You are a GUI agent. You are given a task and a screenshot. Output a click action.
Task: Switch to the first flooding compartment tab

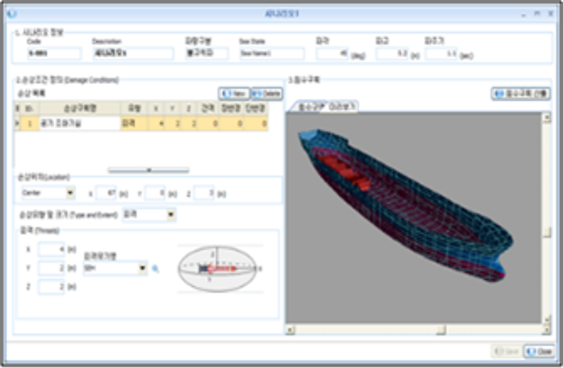[311, 107]
